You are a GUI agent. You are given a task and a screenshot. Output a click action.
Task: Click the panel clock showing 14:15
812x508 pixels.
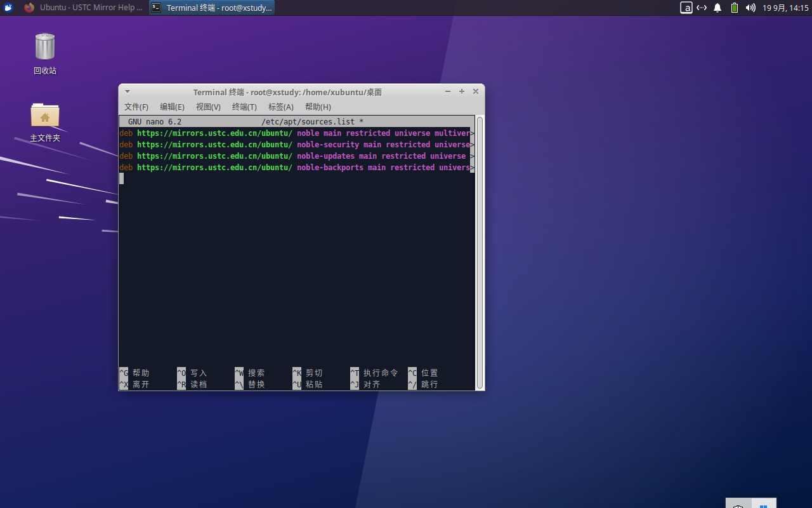(785, 8)
